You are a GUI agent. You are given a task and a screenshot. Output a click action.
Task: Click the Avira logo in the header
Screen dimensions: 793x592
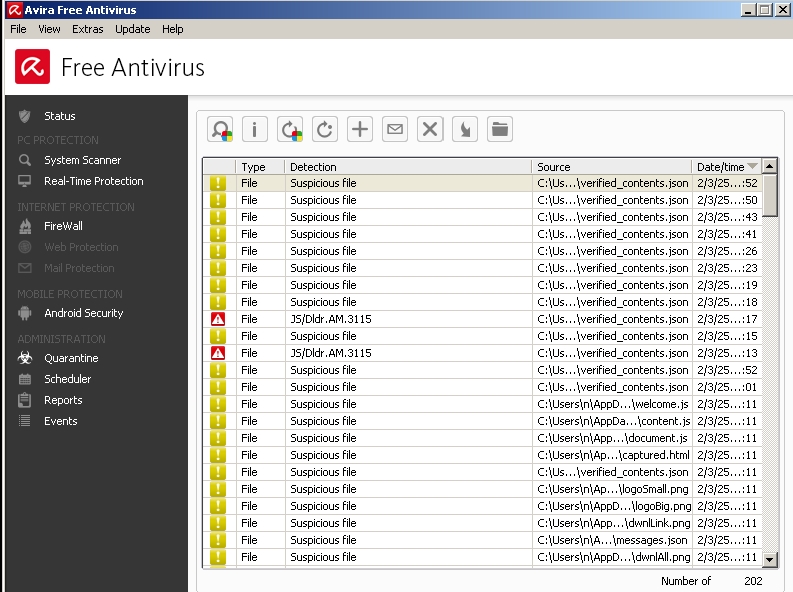pyautogui.click(x=32, y=67)
